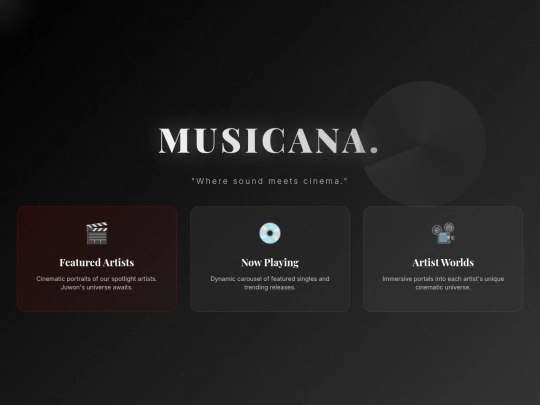Click the "Cinematic portraits of our spotlight artists." line
540x405 pixels.
(97, 279)
